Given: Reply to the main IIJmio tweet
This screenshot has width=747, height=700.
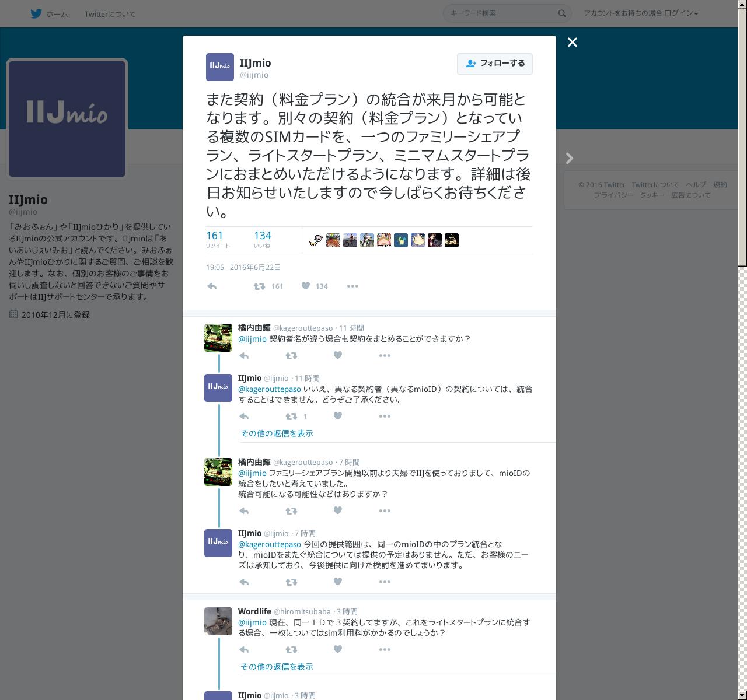Looking at the screenshot, I should tap(212, 286).
